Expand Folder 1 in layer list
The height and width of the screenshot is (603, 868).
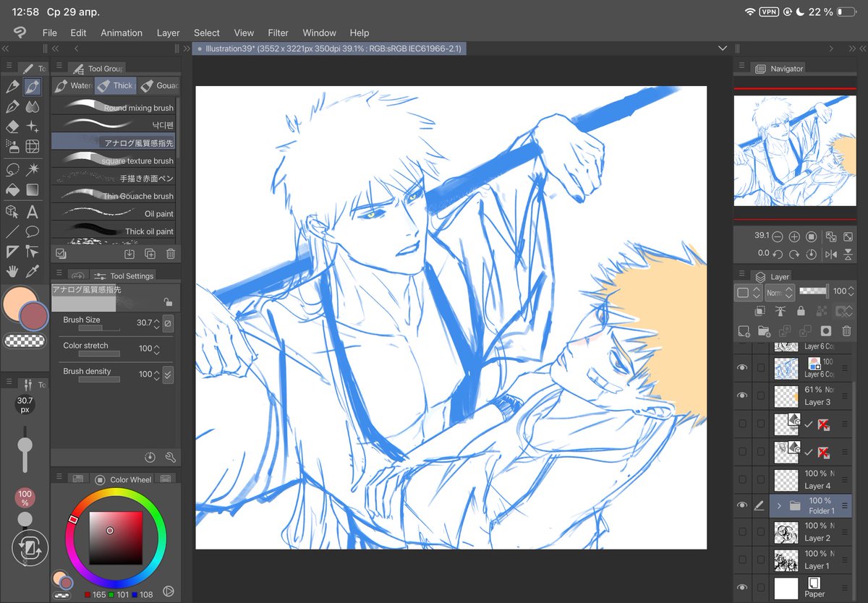coord(779,506)
